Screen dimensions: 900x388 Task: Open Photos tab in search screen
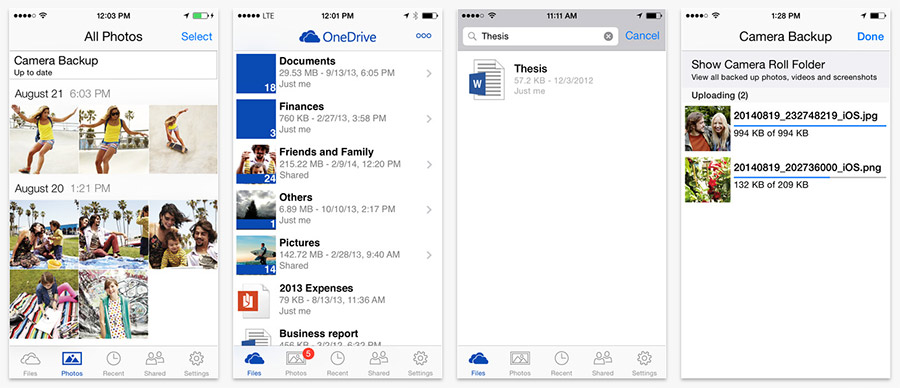pyautogui.click(x=520, y=364)
